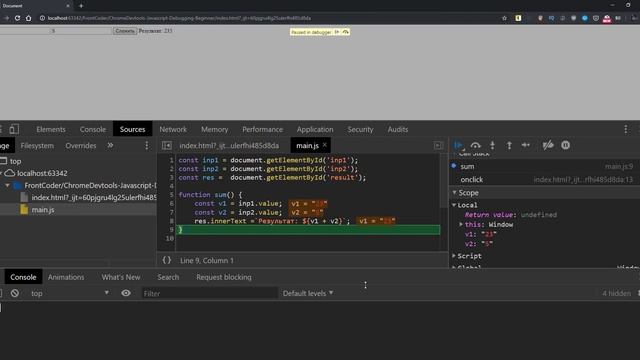Switch to Console panel tab

[93, 129]
